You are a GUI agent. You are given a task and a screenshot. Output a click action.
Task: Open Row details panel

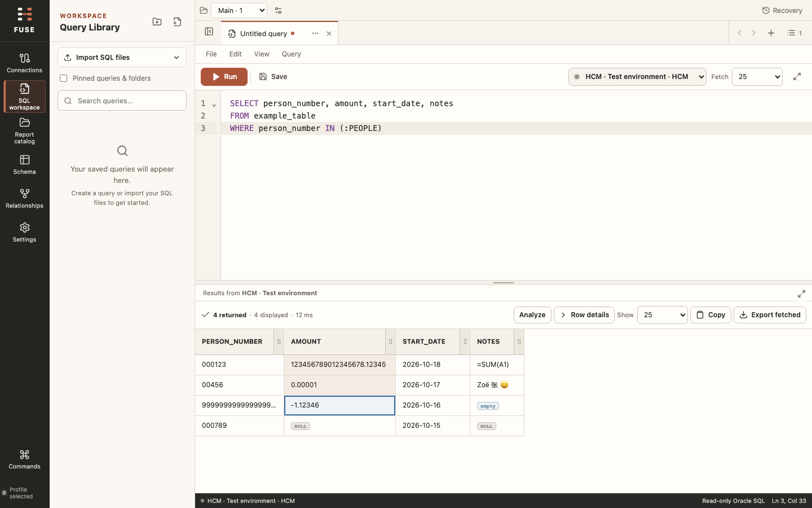click(584, 315)
